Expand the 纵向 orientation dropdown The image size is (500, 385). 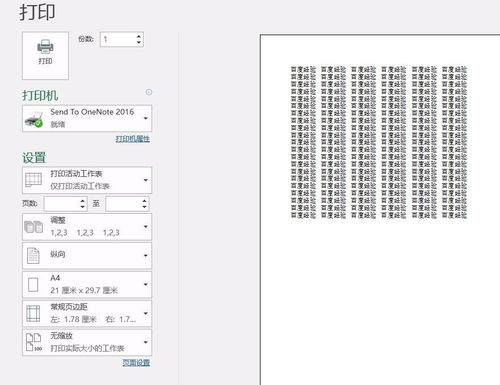146,256
